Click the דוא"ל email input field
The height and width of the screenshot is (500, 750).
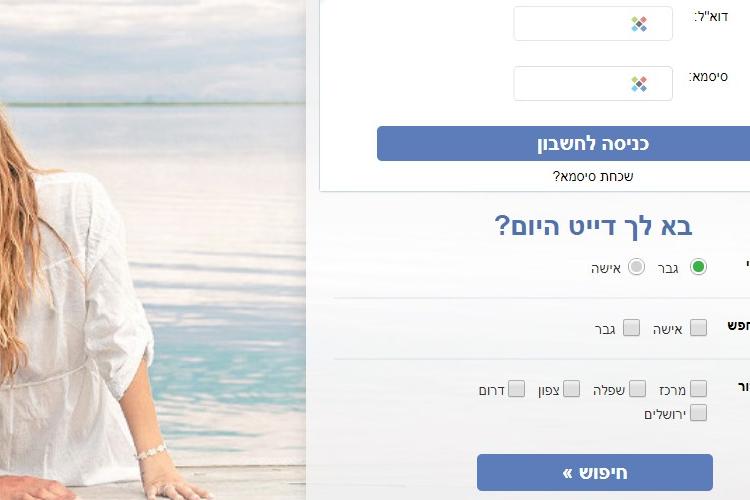[x=593, y=23]
